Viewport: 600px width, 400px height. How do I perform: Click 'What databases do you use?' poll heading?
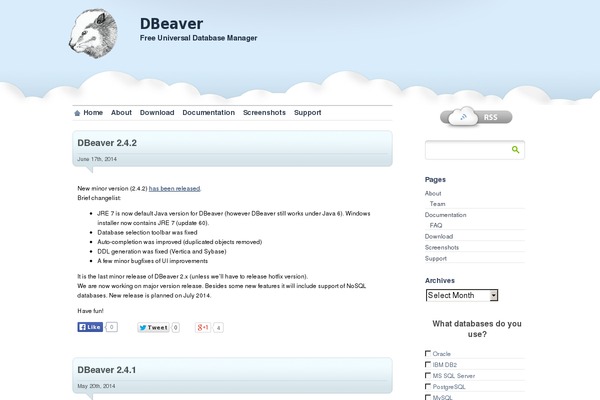pyautogui.click(x=477, y=329)
